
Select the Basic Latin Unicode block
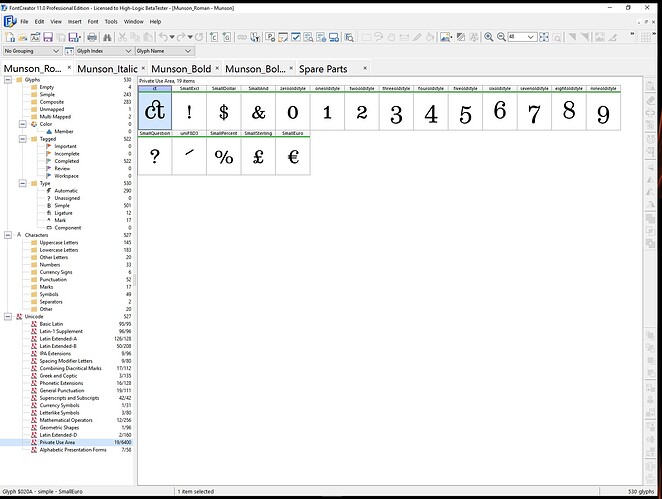click(x=51, y=324)
